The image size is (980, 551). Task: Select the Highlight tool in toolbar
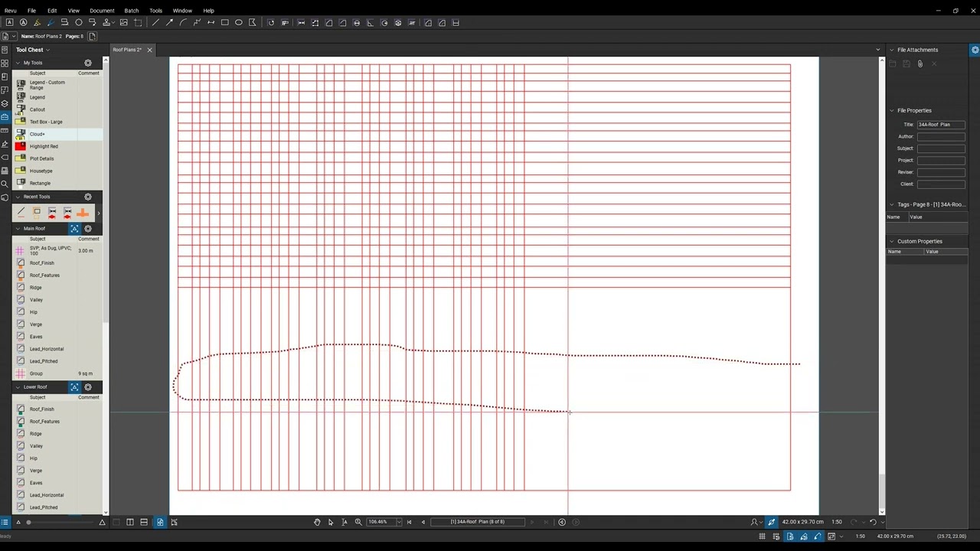click(x=37, y=23)
